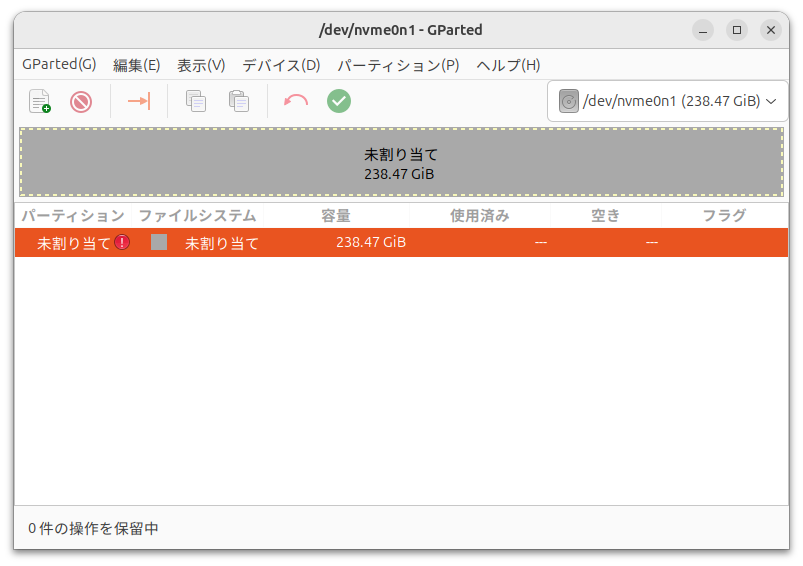Click the paste partition icon
Screen dimensions: 803x566
point(238,101)
